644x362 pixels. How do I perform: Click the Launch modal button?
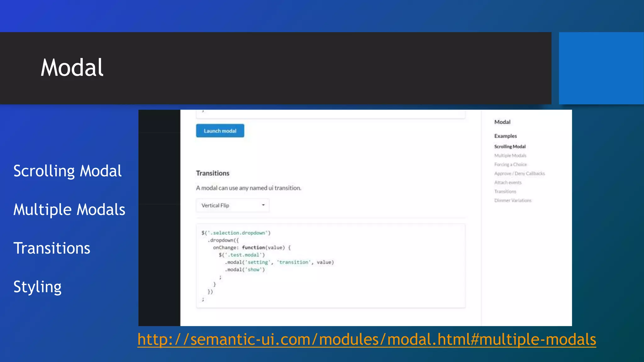[x=220, y=131]
